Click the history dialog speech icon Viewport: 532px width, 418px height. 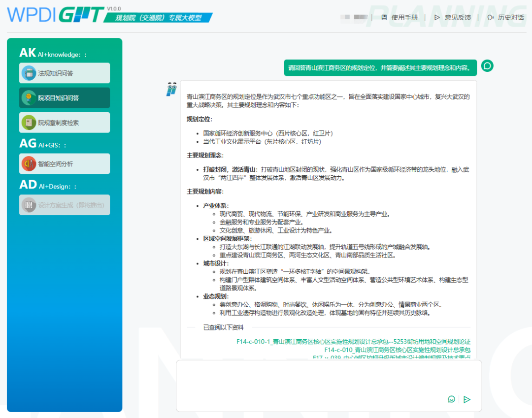pos(490,17)
